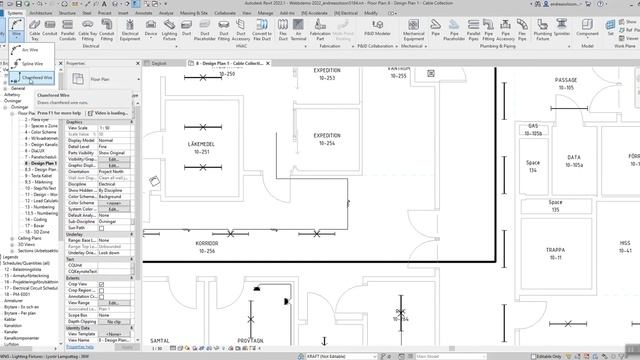Place a Plumbing Fixture
This screenshot has height=360, width=640.
pyautogui.click(x=542, y=30)
